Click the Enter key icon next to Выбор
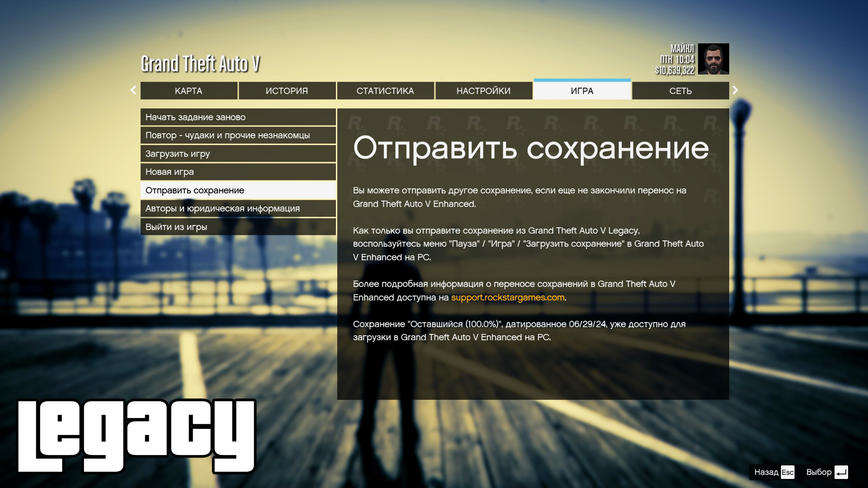This screenshot has height=488, width=868. [841, 472]
